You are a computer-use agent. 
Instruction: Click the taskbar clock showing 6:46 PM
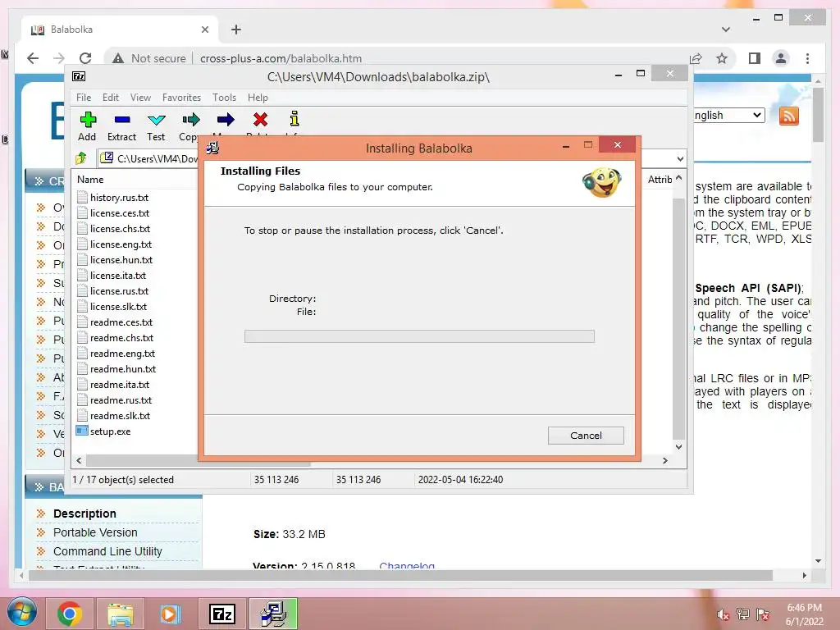[804, 608]
